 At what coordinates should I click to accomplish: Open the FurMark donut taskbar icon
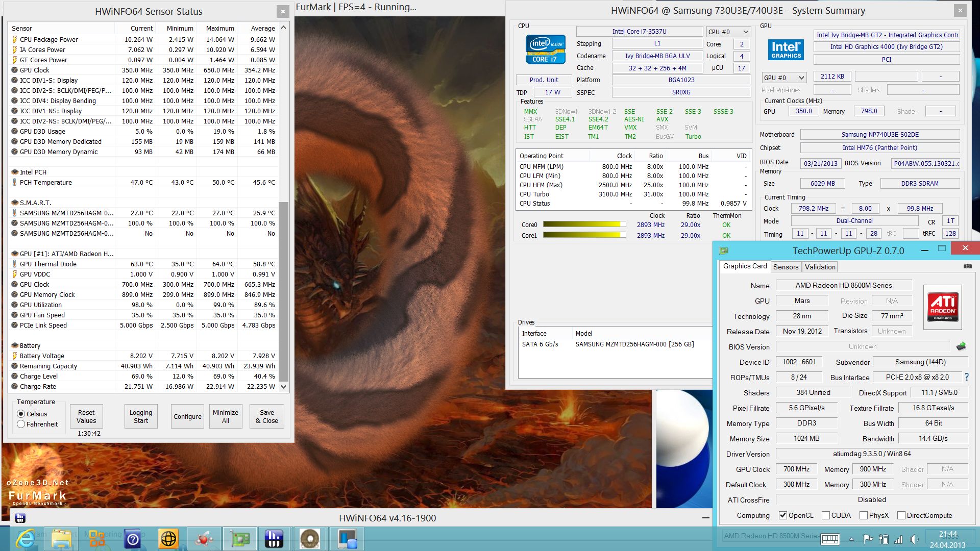(x=310, y=539)
